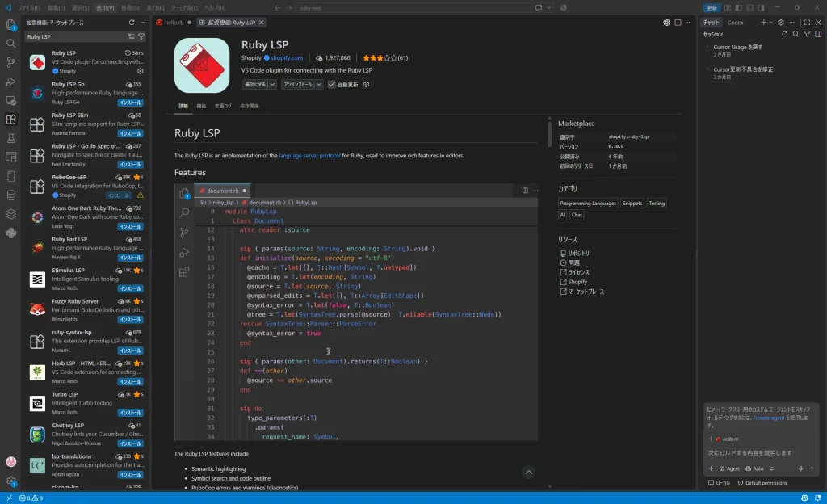Filter extensions with the funnel icon

pos(141,36)
